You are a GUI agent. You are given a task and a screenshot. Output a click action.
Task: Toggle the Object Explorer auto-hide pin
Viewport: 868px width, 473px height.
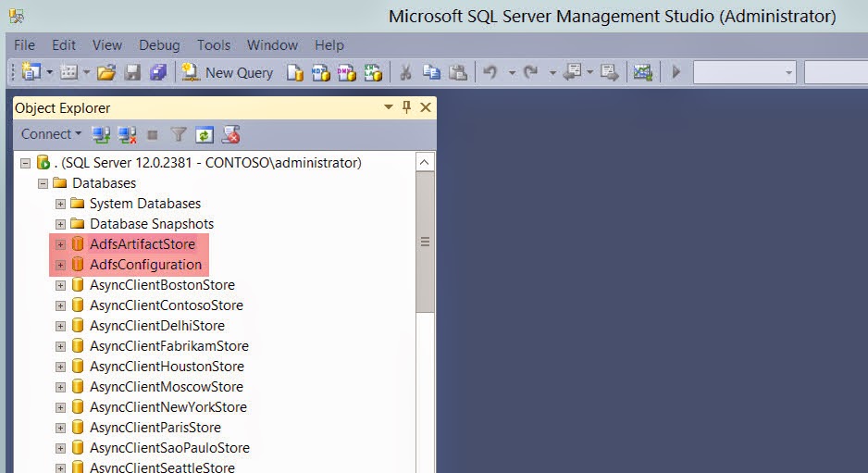tap(407, 107)
